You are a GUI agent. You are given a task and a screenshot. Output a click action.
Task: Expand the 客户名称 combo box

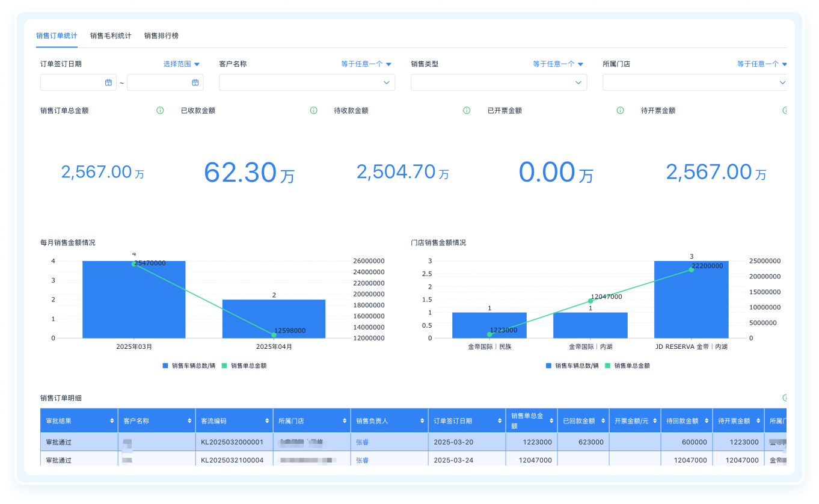(307, 82)
